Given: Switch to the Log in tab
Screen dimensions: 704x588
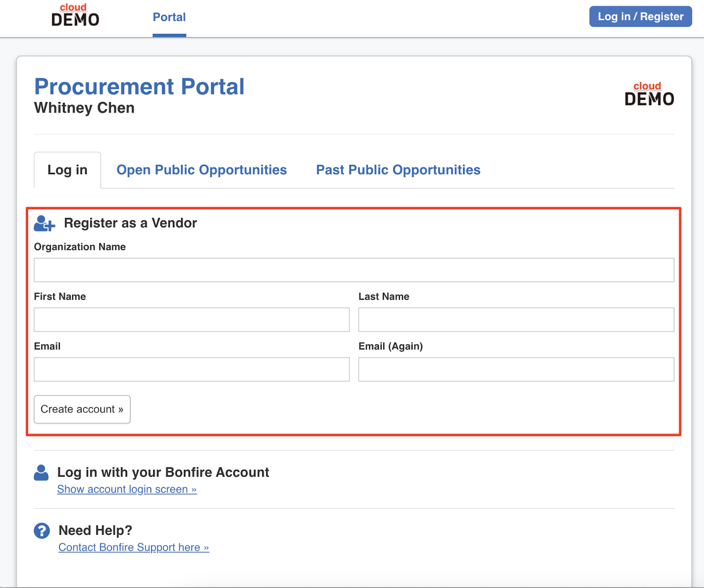Looking at the screenshot, I should click(x=67, y=170).
